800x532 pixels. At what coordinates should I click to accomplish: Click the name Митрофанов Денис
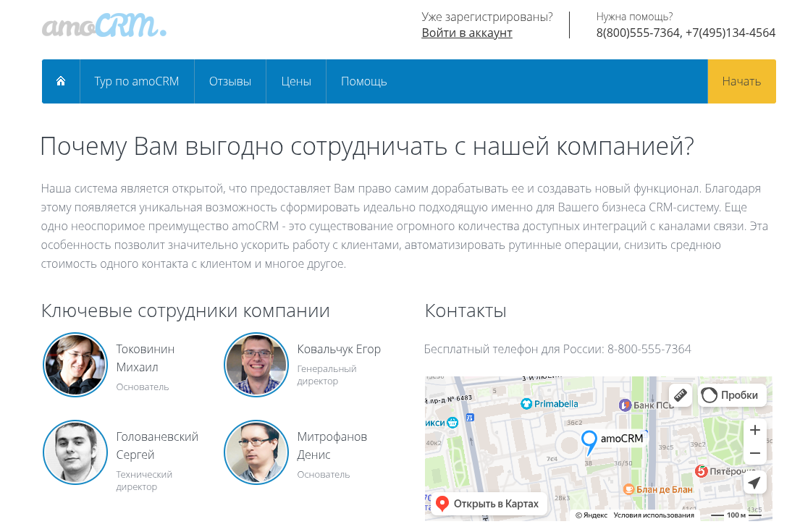point(332,445)
